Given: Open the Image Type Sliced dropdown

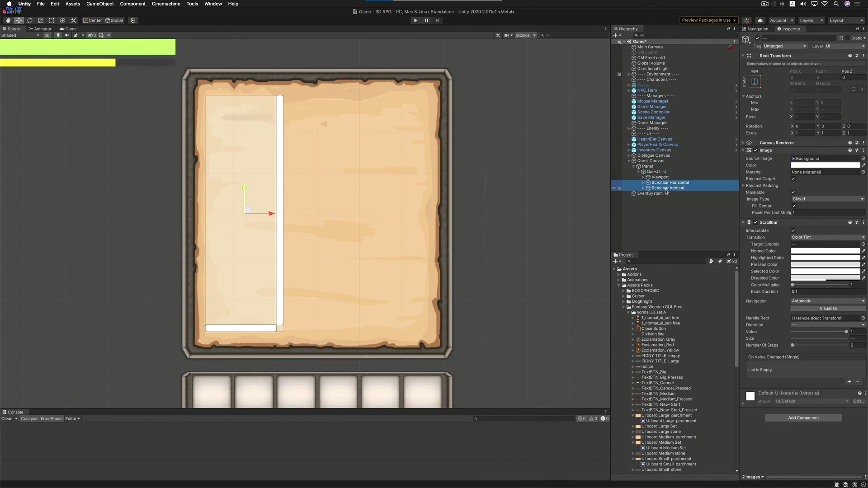Looking at the screenshot, I should 827,199.
